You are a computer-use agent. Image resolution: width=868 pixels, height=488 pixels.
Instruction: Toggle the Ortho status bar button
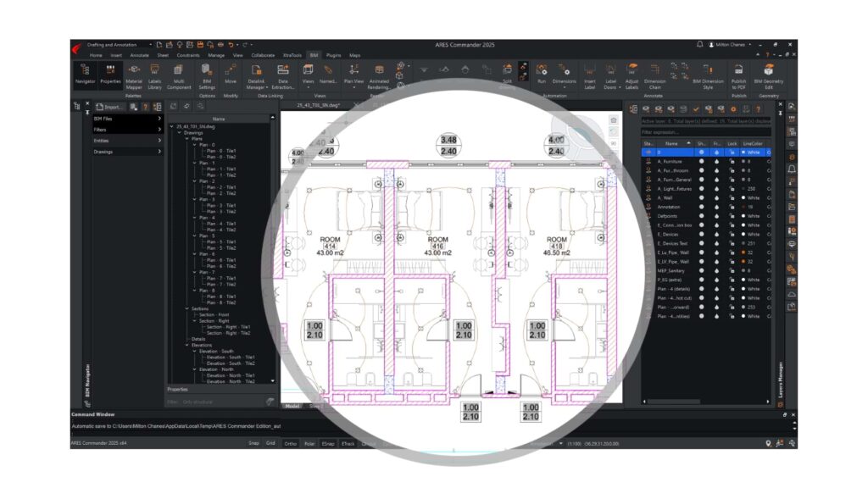click(x=290, y=443)
